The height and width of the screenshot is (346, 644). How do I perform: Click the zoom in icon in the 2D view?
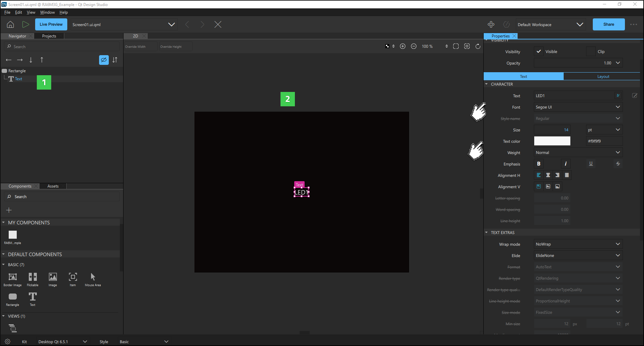tap(403, 46)
